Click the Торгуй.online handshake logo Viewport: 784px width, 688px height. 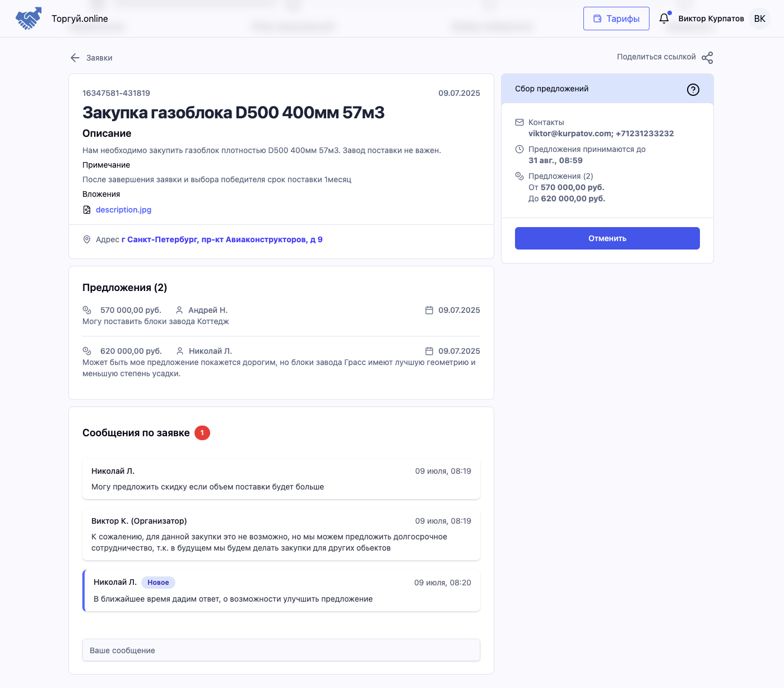click(29, 19)
